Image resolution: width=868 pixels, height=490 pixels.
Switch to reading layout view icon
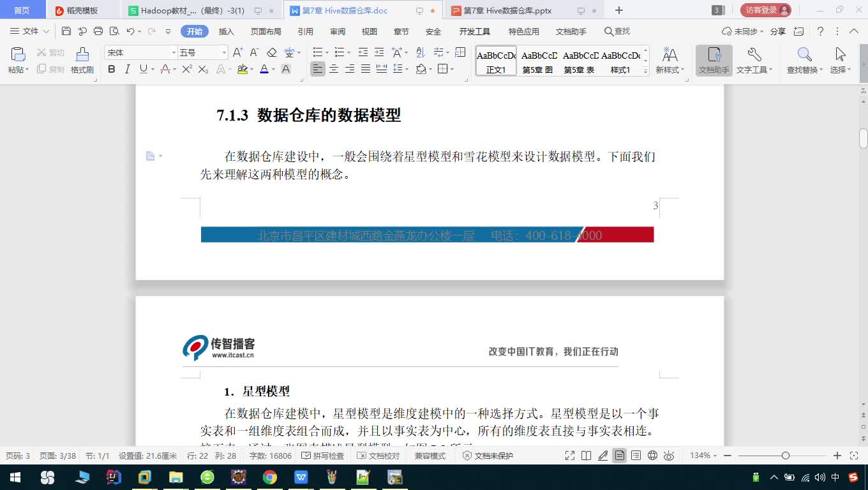(x=587, y=456)
